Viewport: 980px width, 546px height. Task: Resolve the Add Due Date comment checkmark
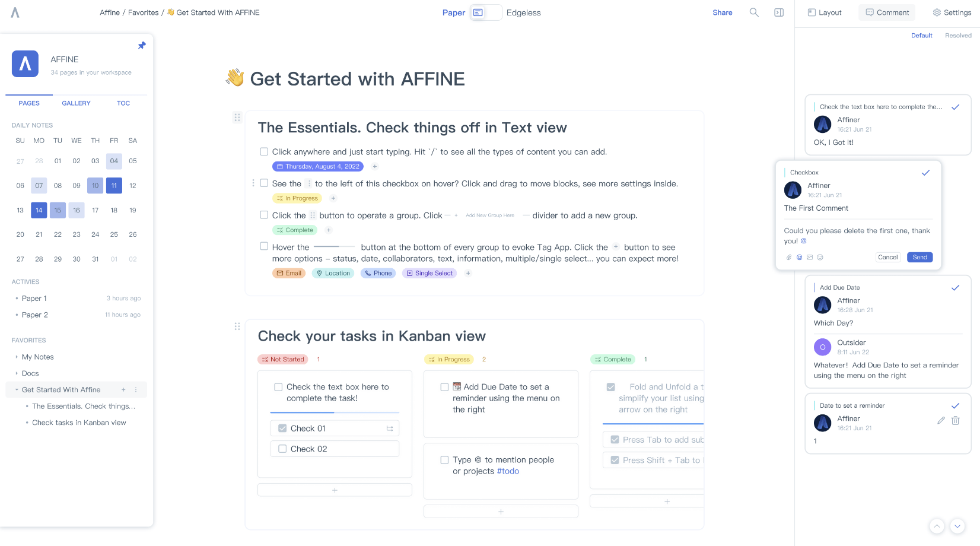point(955,288)
